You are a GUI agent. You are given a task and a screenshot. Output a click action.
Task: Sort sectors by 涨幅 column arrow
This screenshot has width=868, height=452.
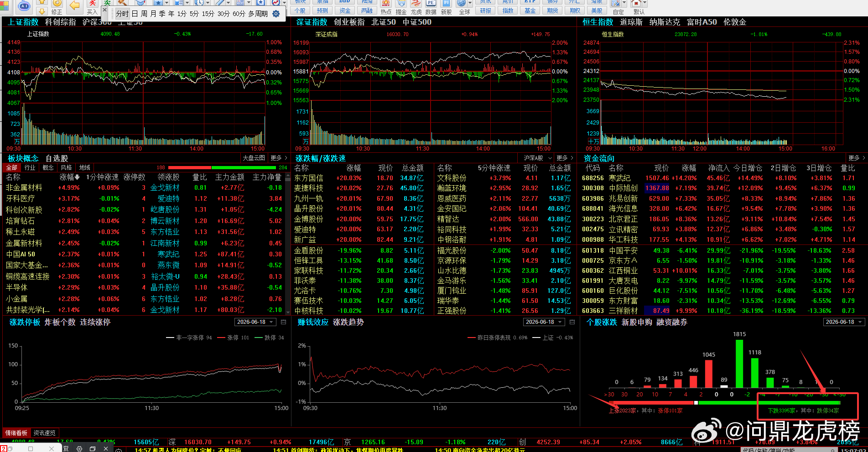(x=77, y=177)
